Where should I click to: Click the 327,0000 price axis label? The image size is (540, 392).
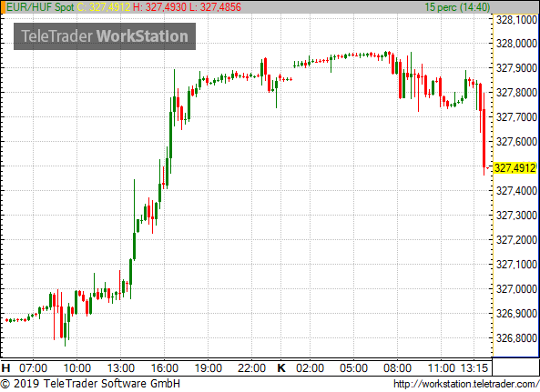(x=516, y=289)
